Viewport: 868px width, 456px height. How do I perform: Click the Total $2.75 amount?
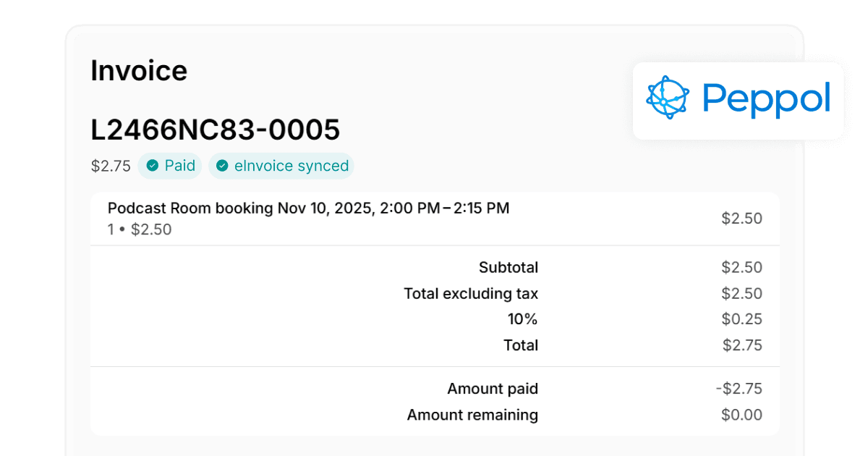pos(743,345)
